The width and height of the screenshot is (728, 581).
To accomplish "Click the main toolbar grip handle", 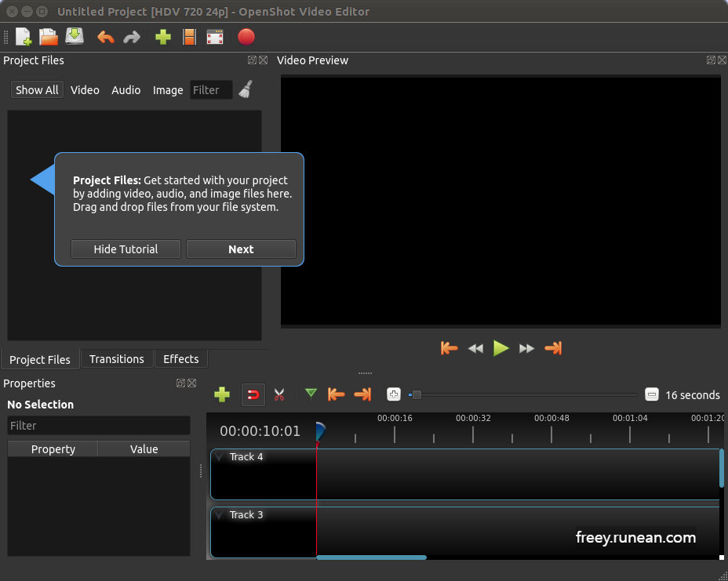I will click(x=6, y=37).
